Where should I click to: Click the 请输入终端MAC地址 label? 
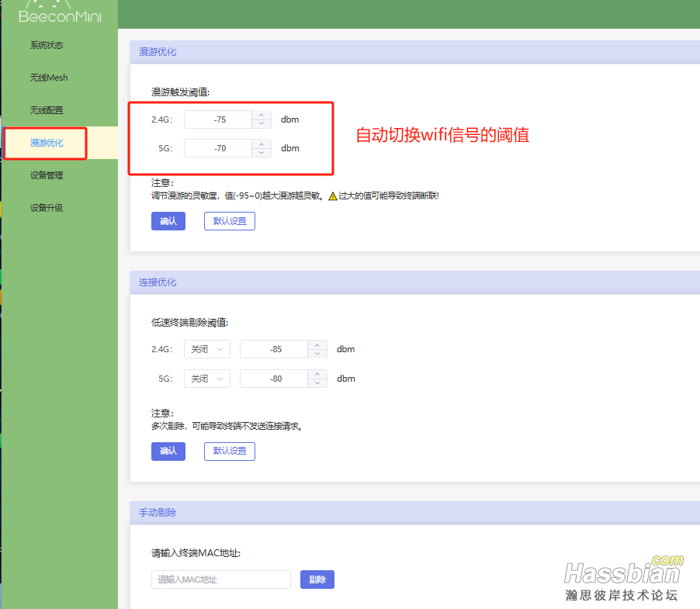196,553
